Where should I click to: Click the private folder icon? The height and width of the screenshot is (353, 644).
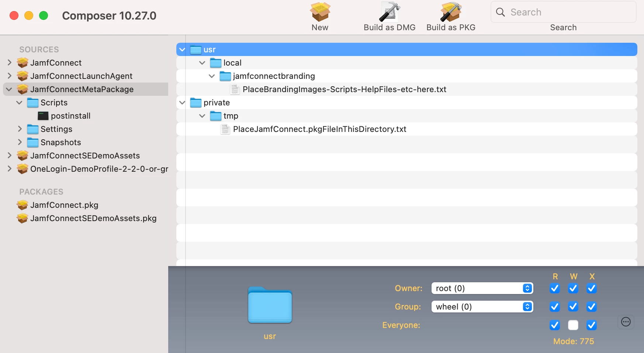196,102
